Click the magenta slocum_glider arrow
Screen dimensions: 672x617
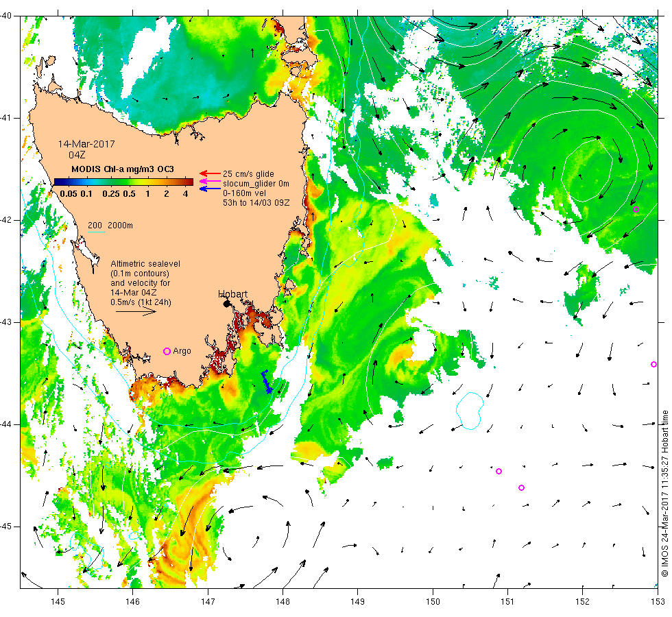pyautogui.click(x=210, y=181)
